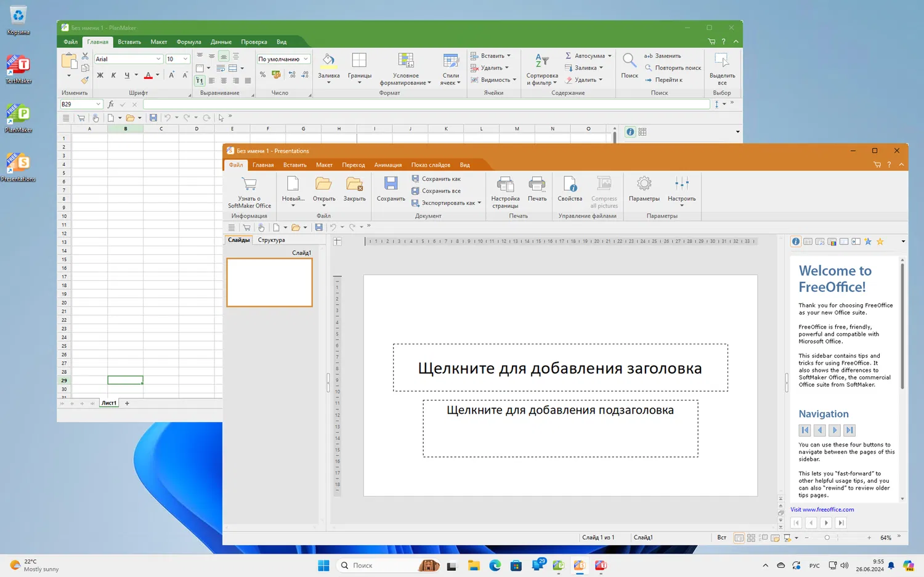Open Условное форматирование in PlanMaker
The height and width of the screenshot is (577, 924).
click(x=405, y=69)
